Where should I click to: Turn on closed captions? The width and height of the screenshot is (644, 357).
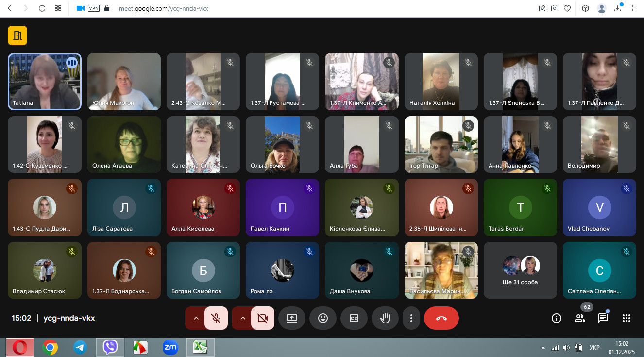[354, 318]
